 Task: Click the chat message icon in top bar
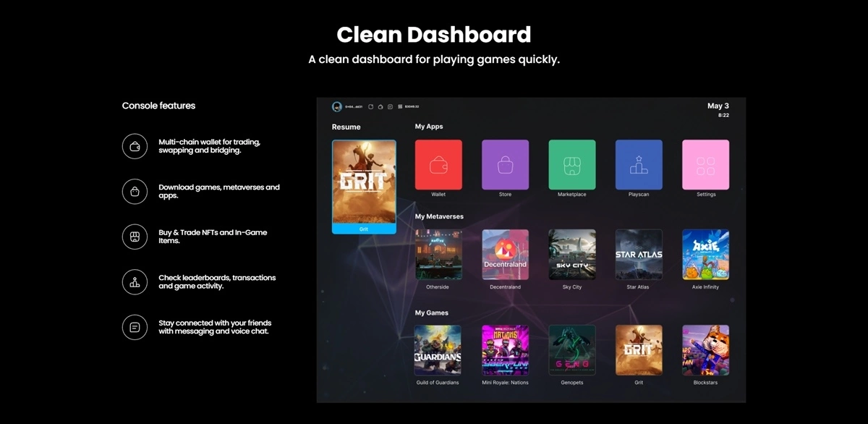coord(390,106)
